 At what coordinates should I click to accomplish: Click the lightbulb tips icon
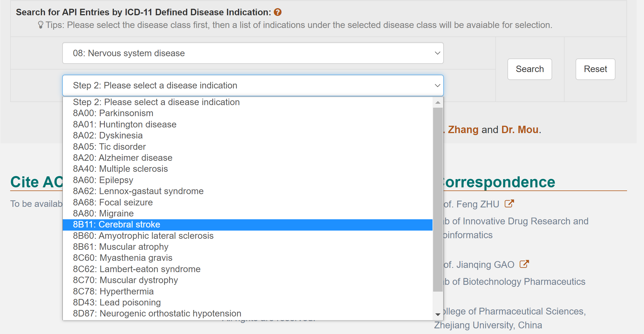[x=41, y=25]
